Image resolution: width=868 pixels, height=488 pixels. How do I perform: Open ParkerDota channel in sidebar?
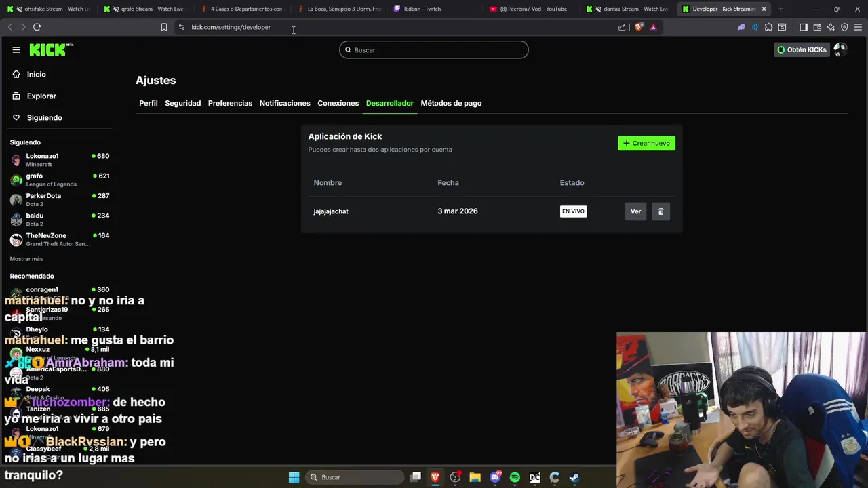[x=60, y=199]
